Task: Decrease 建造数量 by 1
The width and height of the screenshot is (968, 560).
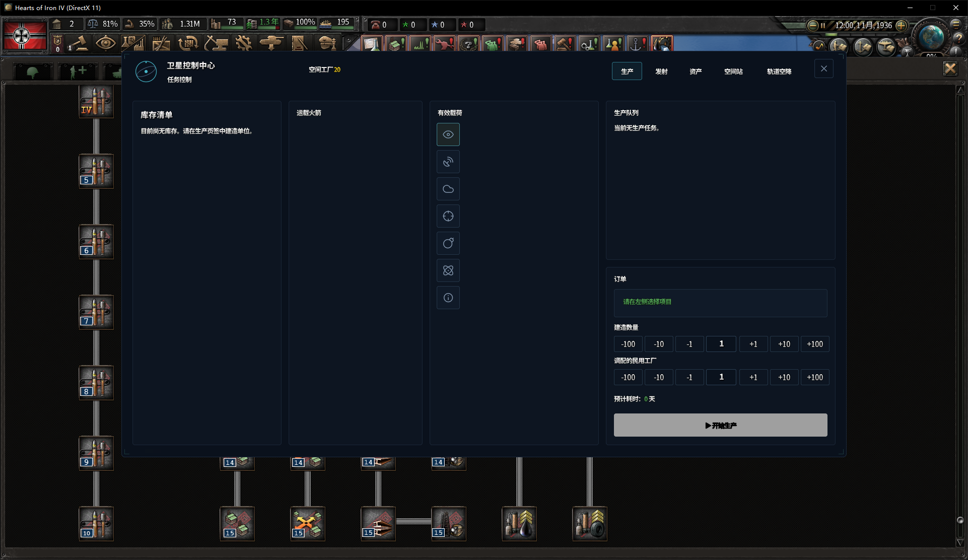Action: 689,344
